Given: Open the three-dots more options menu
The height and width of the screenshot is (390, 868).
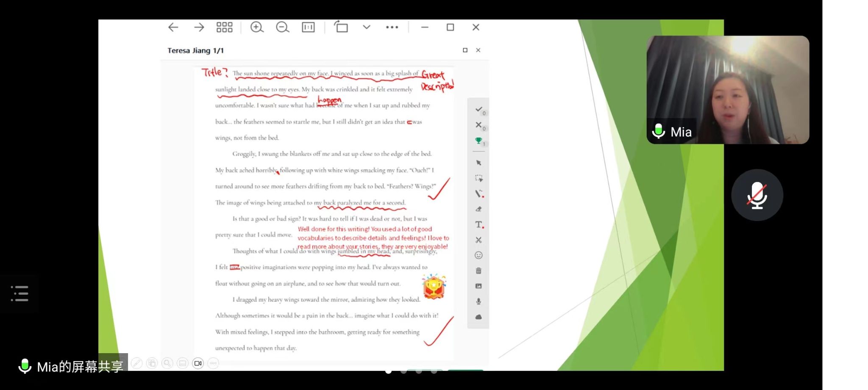Looking at the screenshot, I should click(392, 27).
